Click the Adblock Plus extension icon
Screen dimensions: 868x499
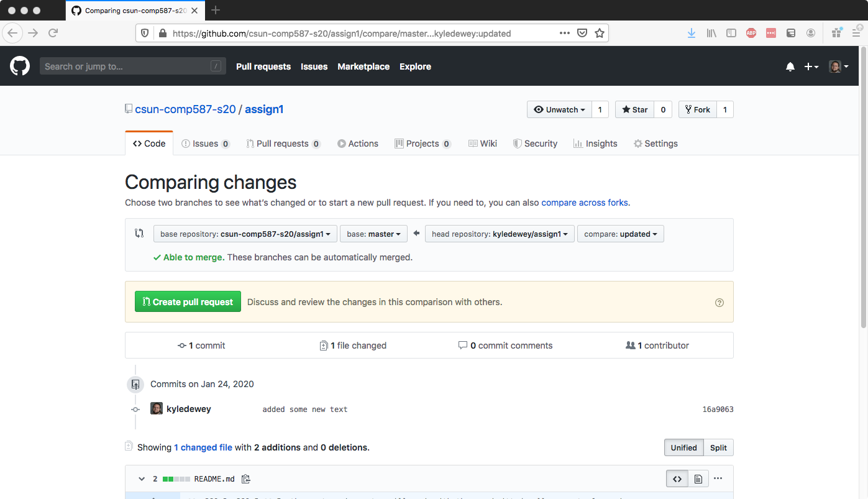click(x=751, y=33)
